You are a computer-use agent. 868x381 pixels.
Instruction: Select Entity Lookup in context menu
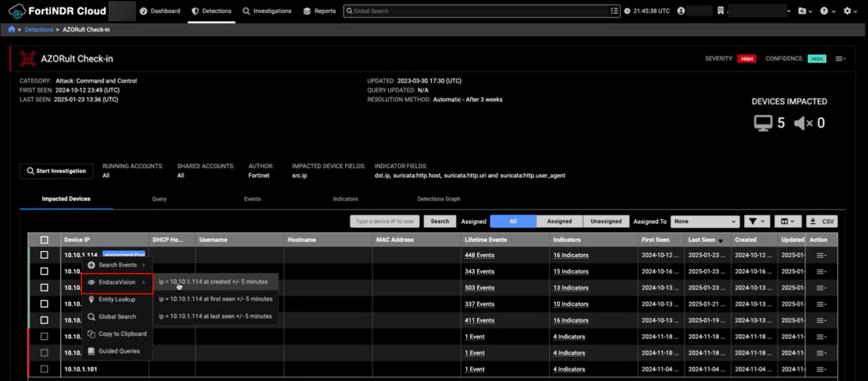coord(117,300)
